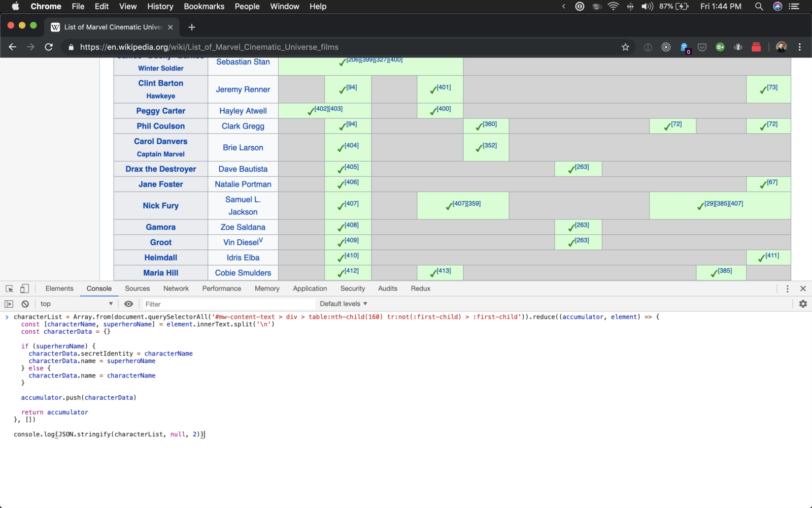Open the Notification Center list icon
This screenshot has height=508, width=812.
click(794, 6)
